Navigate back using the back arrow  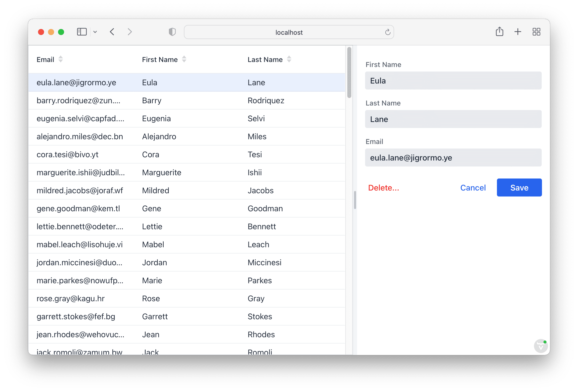(x=112, y=32)
